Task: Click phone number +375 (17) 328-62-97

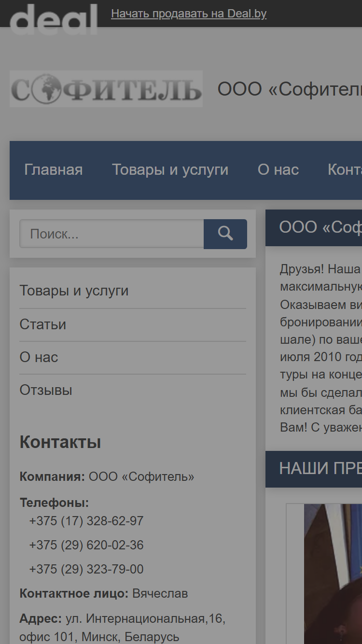Action: (x=86, y=521)
